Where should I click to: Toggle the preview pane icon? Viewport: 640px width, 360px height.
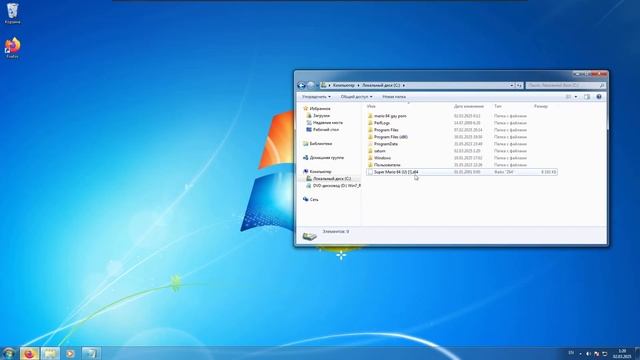click(587, 97)
